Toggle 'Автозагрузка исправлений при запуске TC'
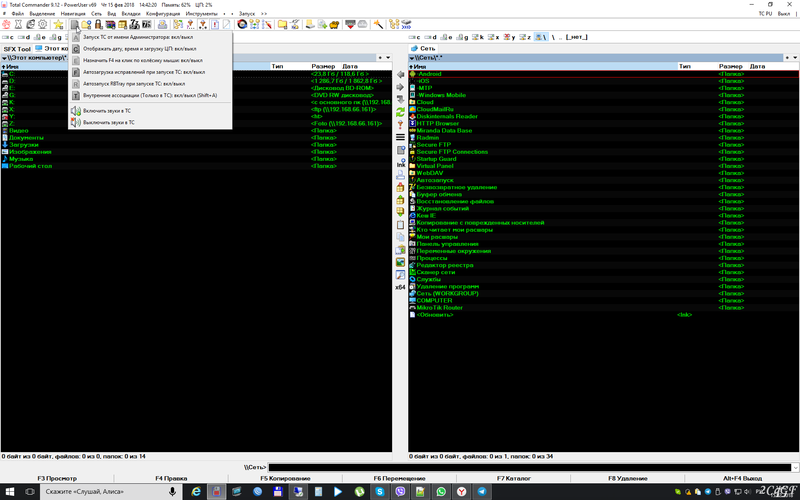The width and height of the screenshot is (800, 500). click(150, 72)
